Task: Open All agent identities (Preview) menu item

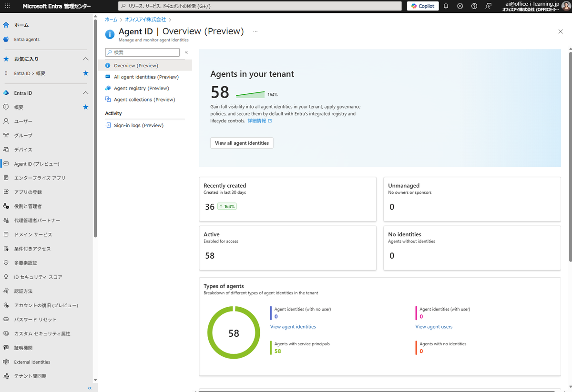Action: [146, 77]
